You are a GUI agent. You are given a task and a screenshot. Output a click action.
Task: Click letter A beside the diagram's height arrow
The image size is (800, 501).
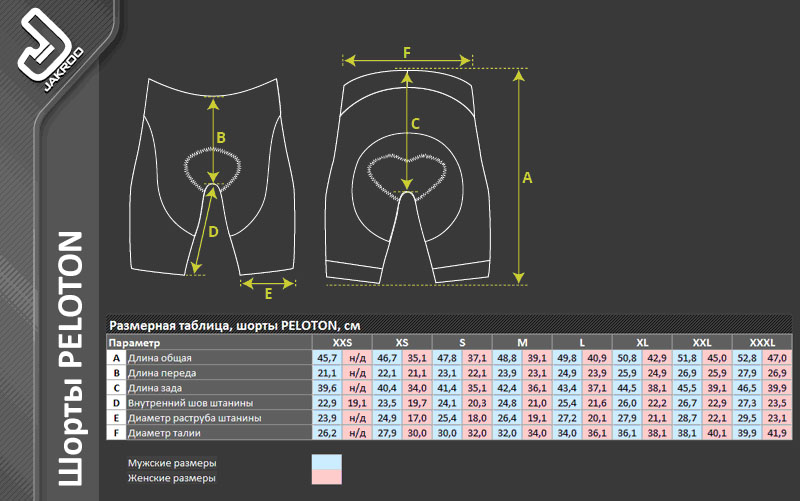click(527, 178)
